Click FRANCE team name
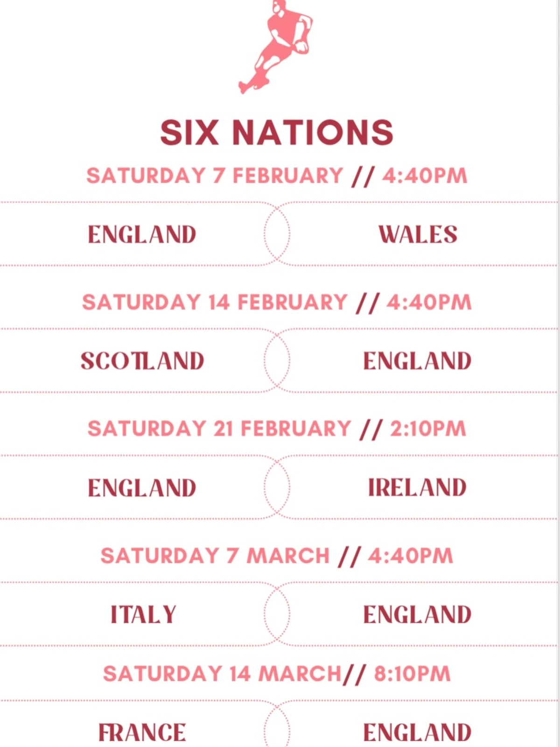Screen dimensions: 560x747 pyautogui.click(x=142, y=732)
